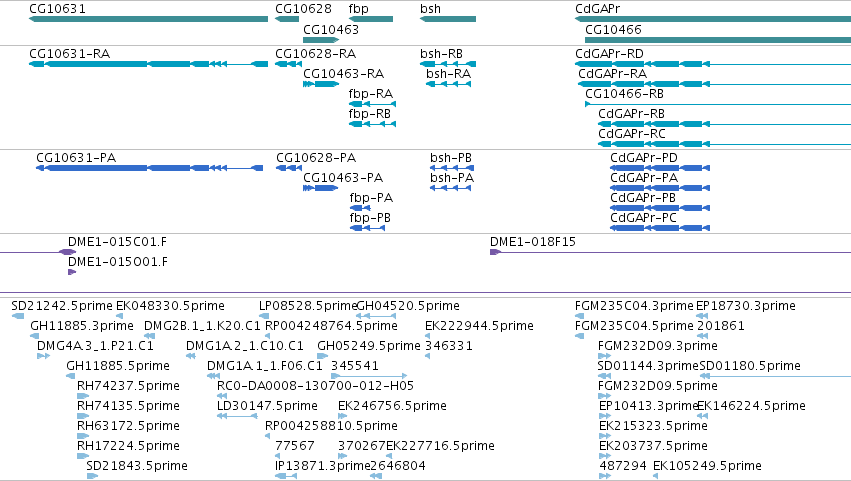The width and height of the screenshot is (851, 481).
Task: Select the bsh gene bar
Action: [x=448, y=19]
